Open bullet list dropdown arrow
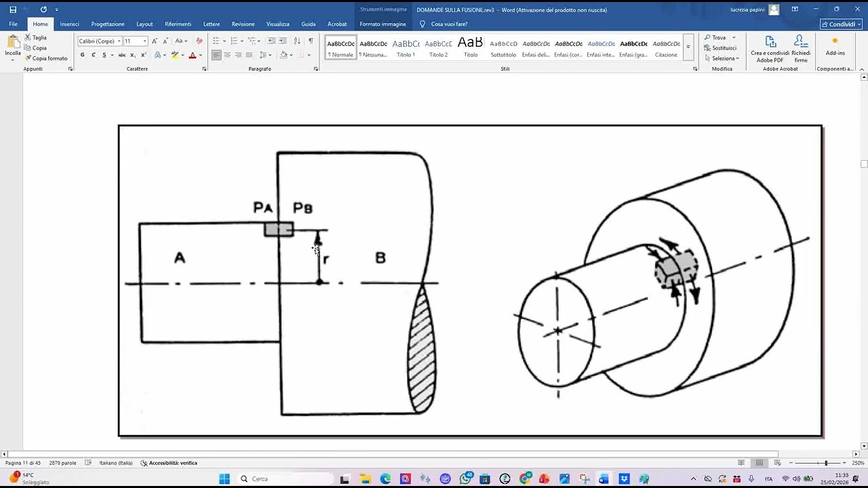 (224, 41)
